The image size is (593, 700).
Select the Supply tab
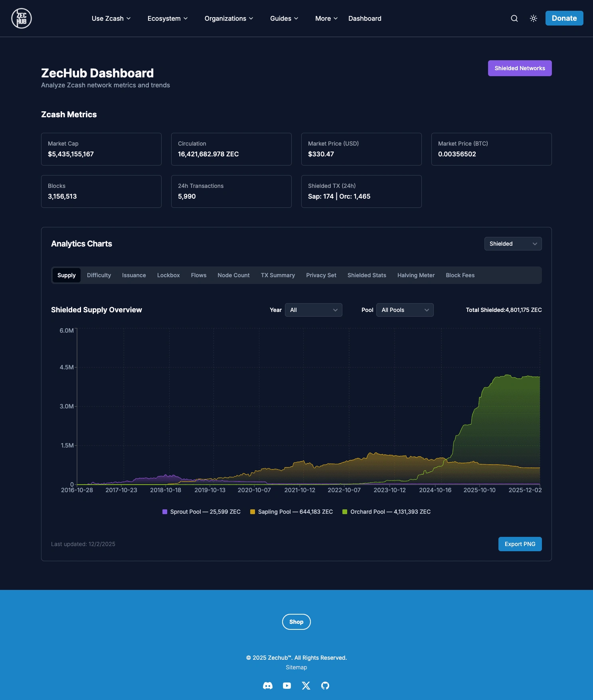67,275
